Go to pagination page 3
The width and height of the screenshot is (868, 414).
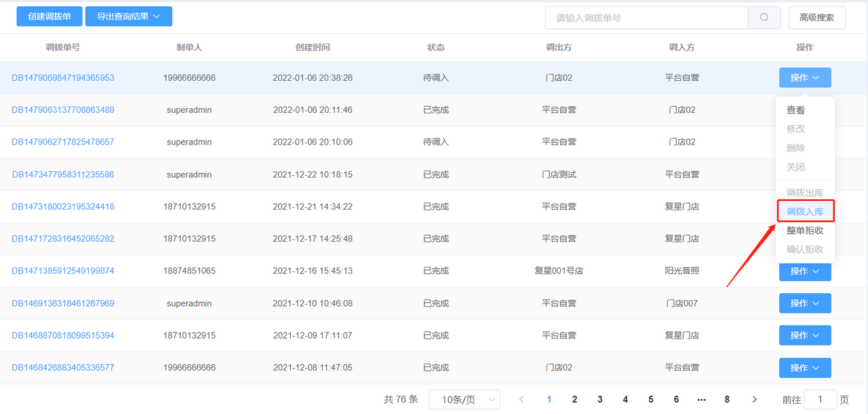coord(600,400)
